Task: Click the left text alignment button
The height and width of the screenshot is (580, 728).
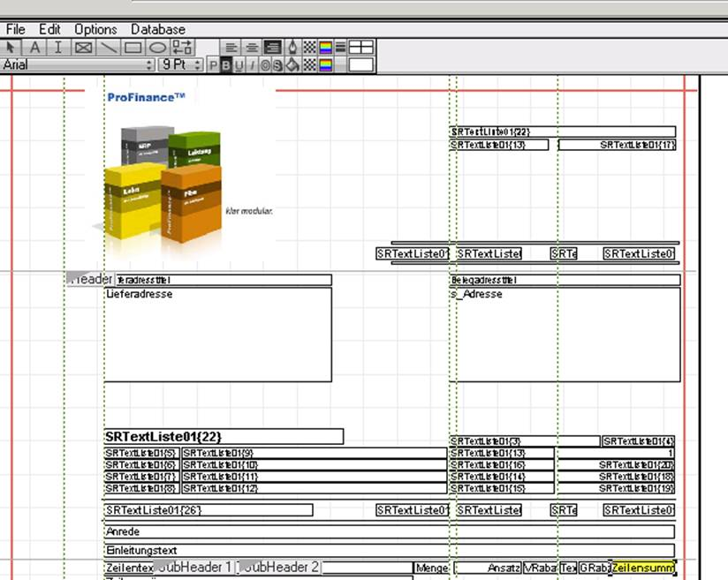Action: tap(231, 48)
